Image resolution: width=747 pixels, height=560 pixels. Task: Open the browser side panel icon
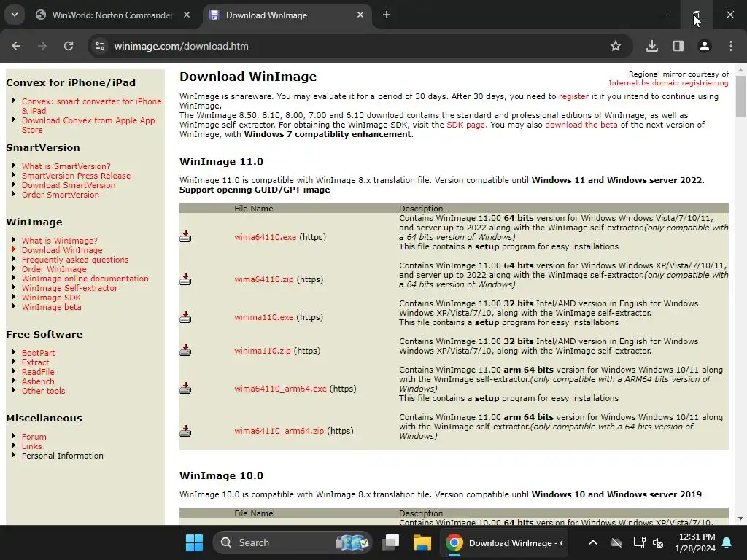tap(678, 46)
